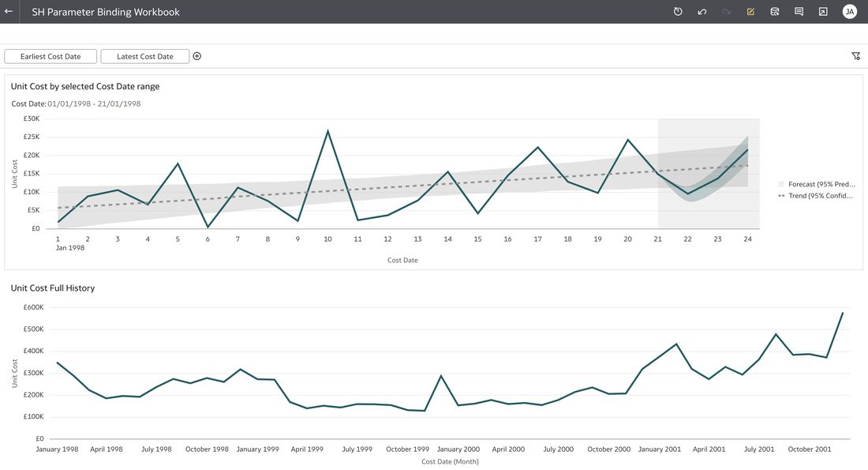Toggle edit mode with the pencil icon
868x470 pixels.
click(x=750, y=12)
